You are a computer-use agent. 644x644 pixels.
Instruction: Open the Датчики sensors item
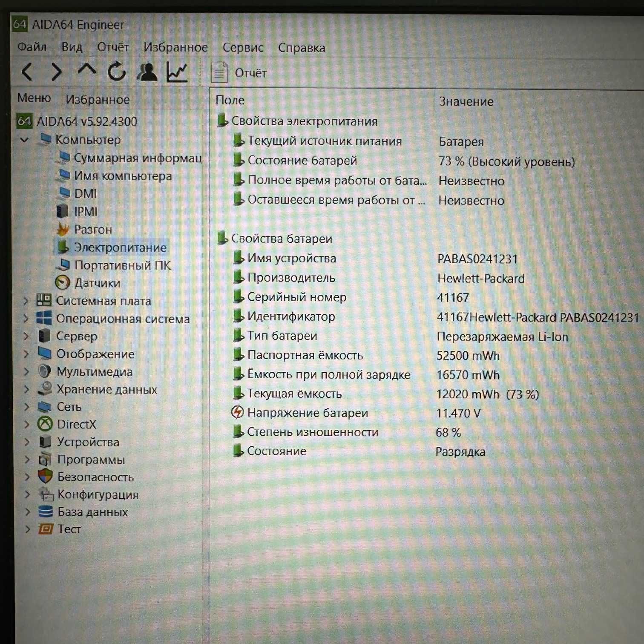tap(88, 283)
